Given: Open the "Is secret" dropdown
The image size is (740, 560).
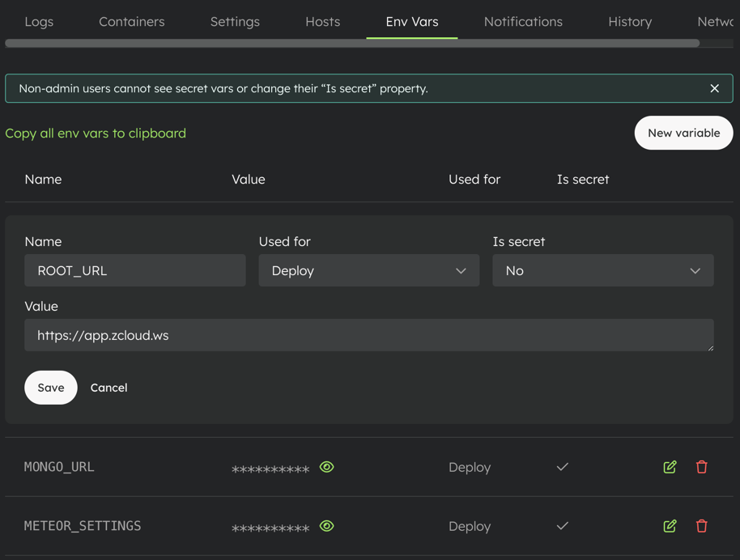Looking at the screenshot, I should click(602, 270).
